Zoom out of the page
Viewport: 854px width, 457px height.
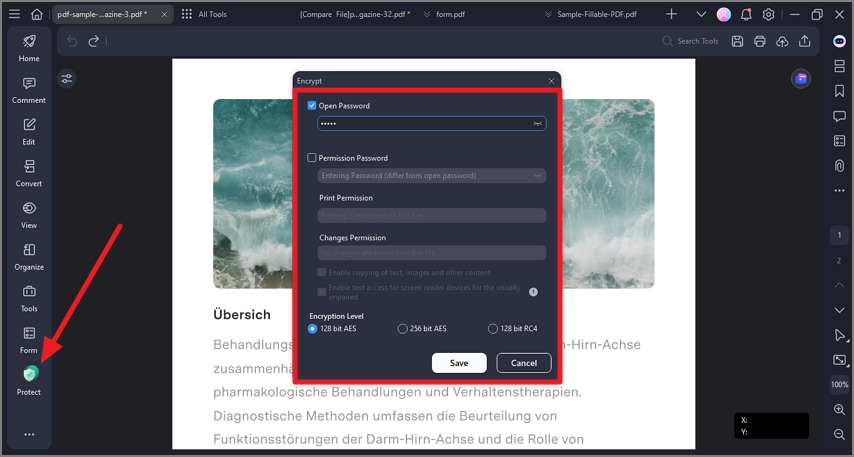coord(839,434)
